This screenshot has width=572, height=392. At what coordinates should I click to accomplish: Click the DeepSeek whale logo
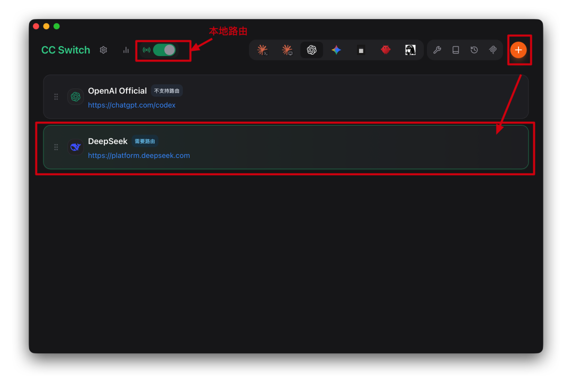click(76, 147)
